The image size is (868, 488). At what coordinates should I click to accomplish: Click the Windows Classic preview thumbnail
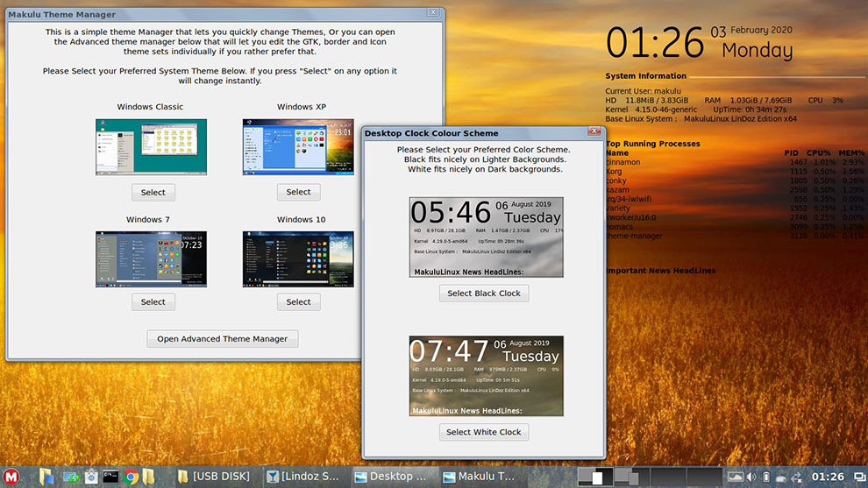click(x=151, y=146)
